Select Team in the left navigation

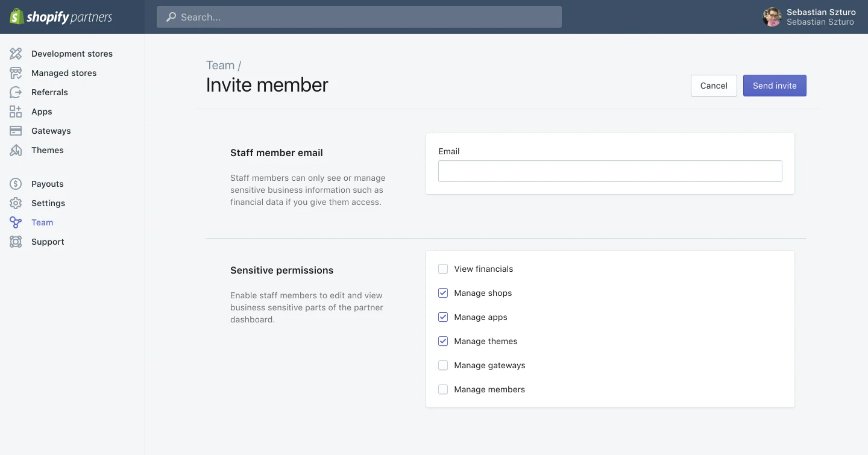(42, 222)
